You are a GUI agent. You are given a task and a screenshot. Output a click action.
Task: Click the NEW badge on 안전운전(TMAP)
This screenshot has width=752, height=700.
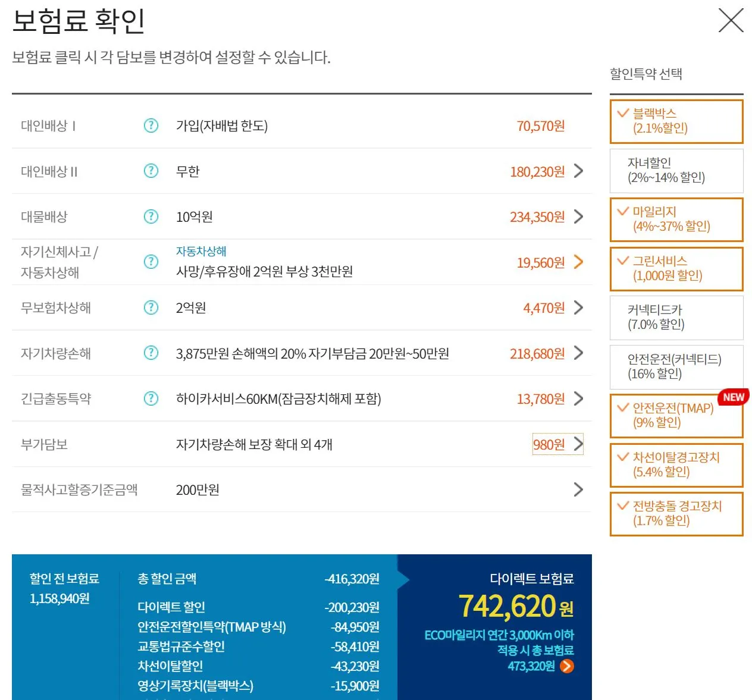pyautogui.click(x=733, y=397)
